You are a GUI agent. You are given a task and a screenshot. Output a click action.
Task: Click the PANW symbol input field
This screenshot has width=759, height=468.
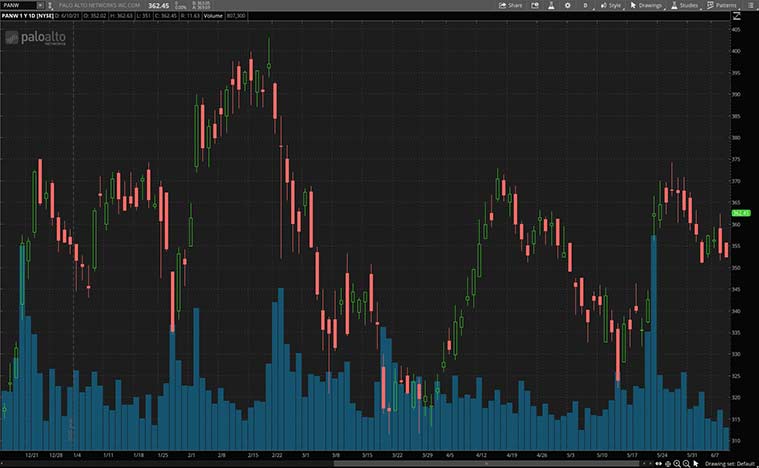coord(20,5)
